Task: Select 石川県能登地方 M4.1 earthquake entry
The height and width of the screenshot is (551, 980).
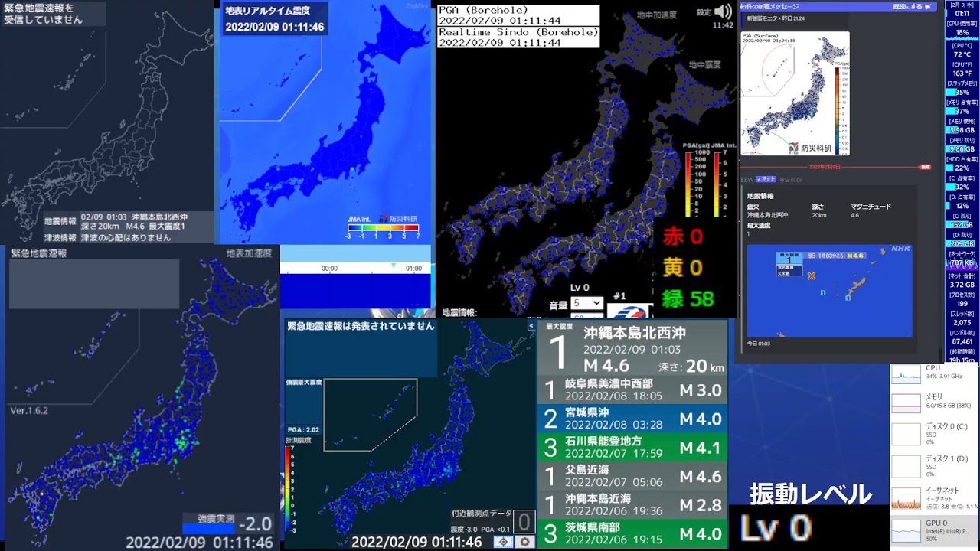Action: (x=632, y=447)
